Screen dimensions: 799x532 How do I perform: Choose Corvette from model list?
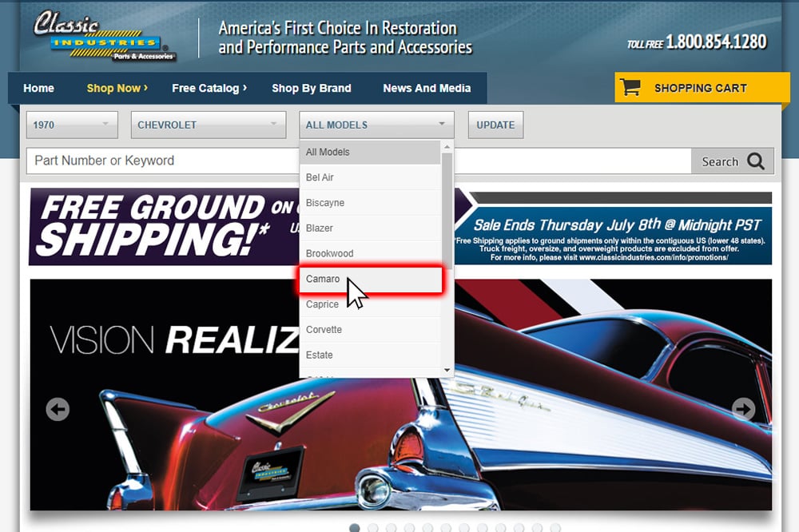[370, 330]
